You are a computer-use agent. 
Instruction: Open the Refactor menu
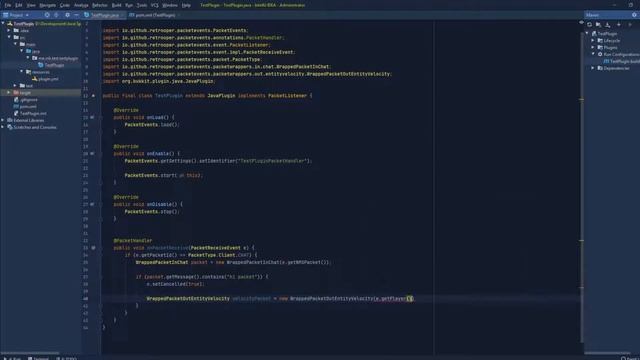pos(100,5)
